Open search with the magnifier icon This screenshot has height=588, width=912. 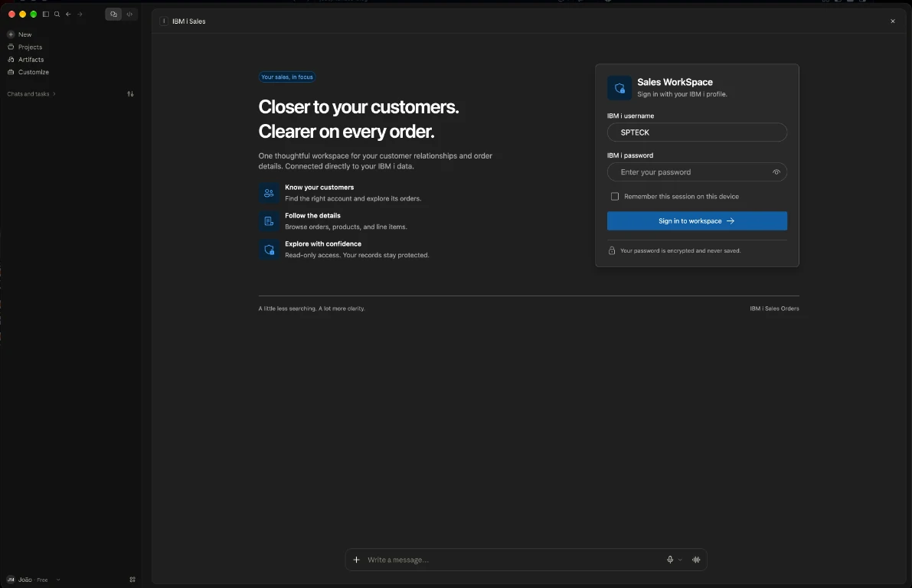click(57, 14)
